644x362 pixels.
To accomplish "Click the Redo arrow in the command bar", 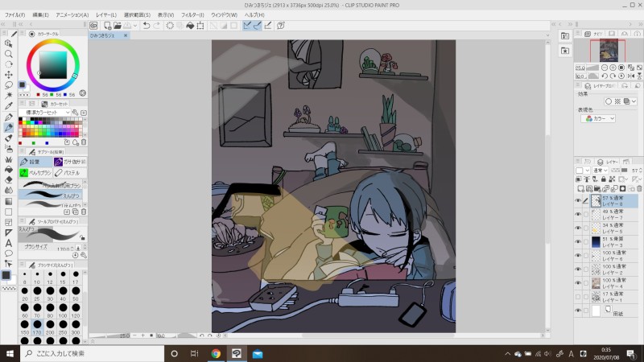I will click(x=156, y=26).
